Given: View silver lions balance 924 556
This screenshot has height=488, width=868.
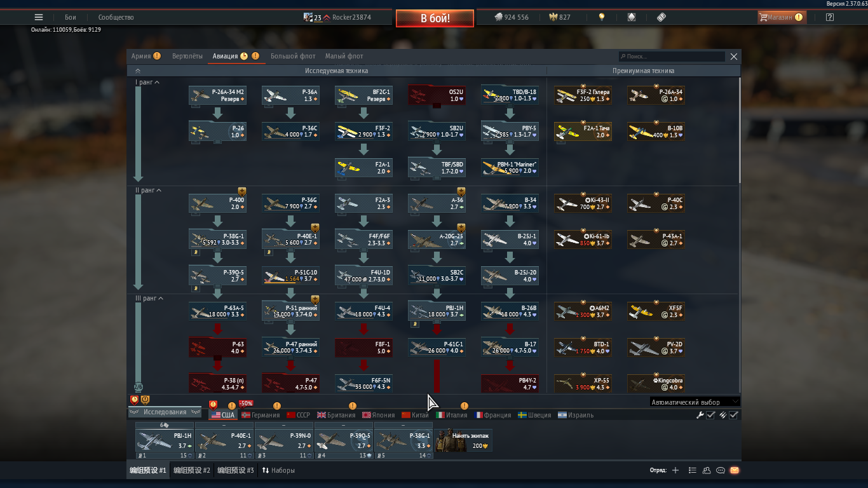Looking at the screenshot, I should coord(512,17).
